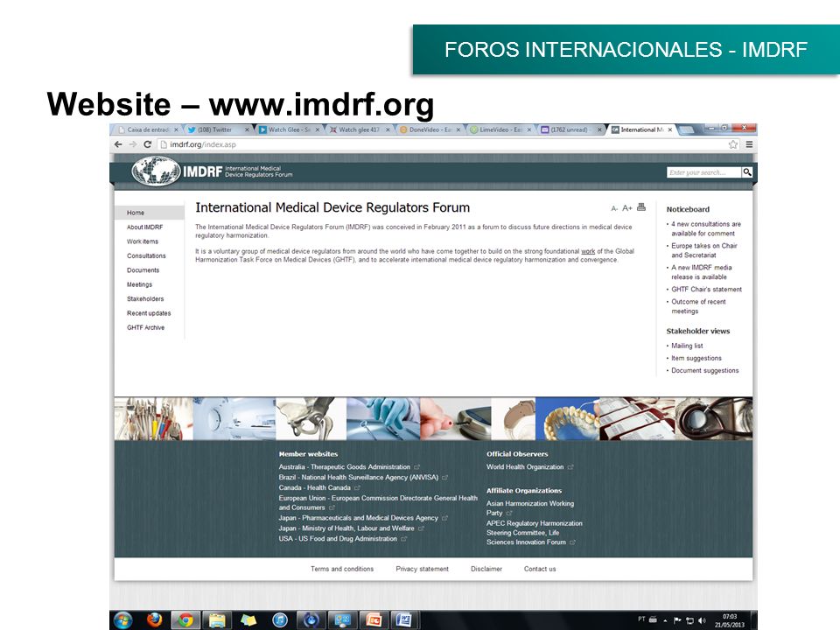Viewport: 840px width, 630px height.
Task: Switch to the (108) Twitter tab
Action: click(x=219, y=129)
